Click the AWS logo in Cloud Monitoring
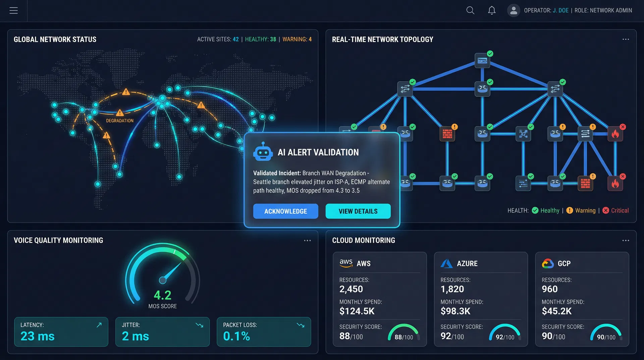The image size is (644, 360). (x=346, y=263)
